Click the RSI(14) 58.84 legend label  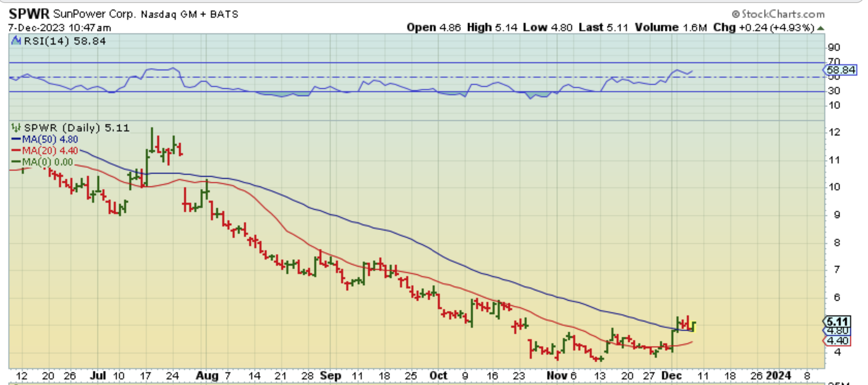(65, 41)
